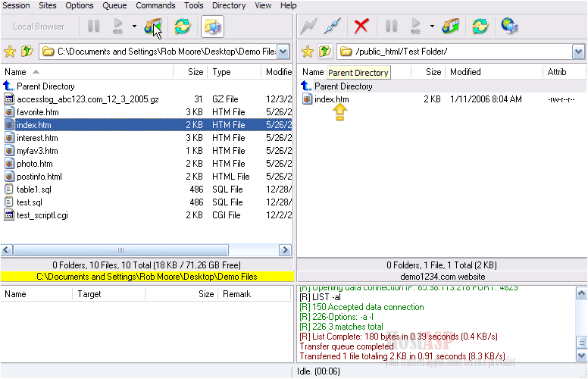Open local transfer dropdown arrow

134,27
